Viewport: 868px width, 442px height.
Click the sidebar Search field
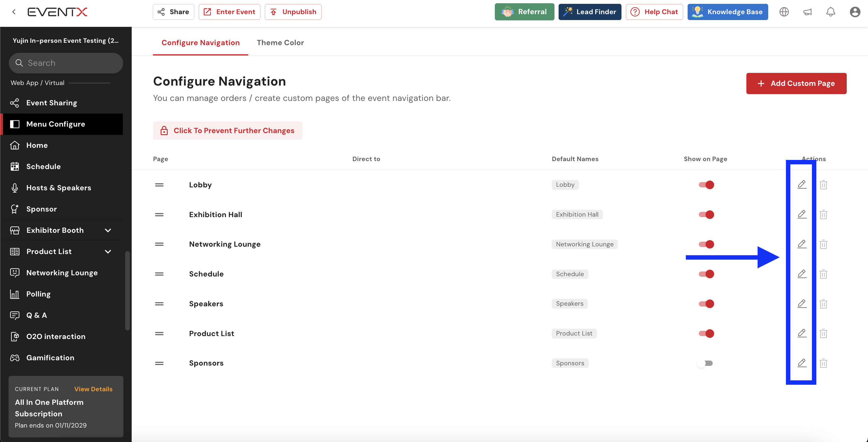66,63
